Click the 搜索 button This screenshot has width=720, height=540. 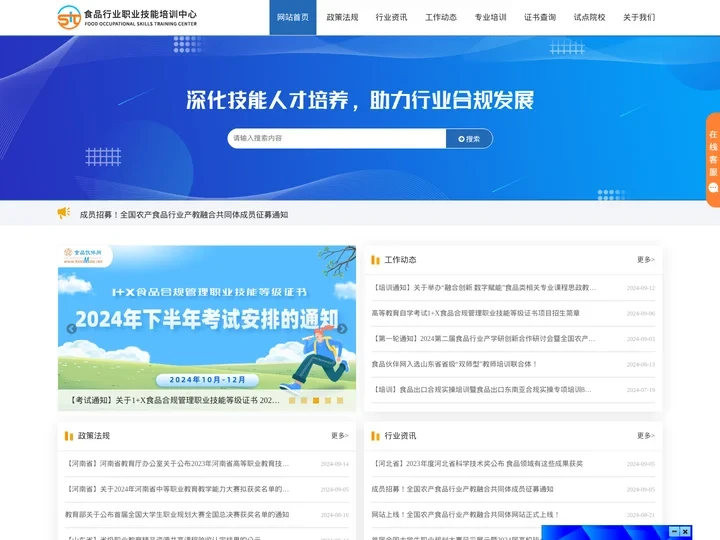(x=469, y=139)
